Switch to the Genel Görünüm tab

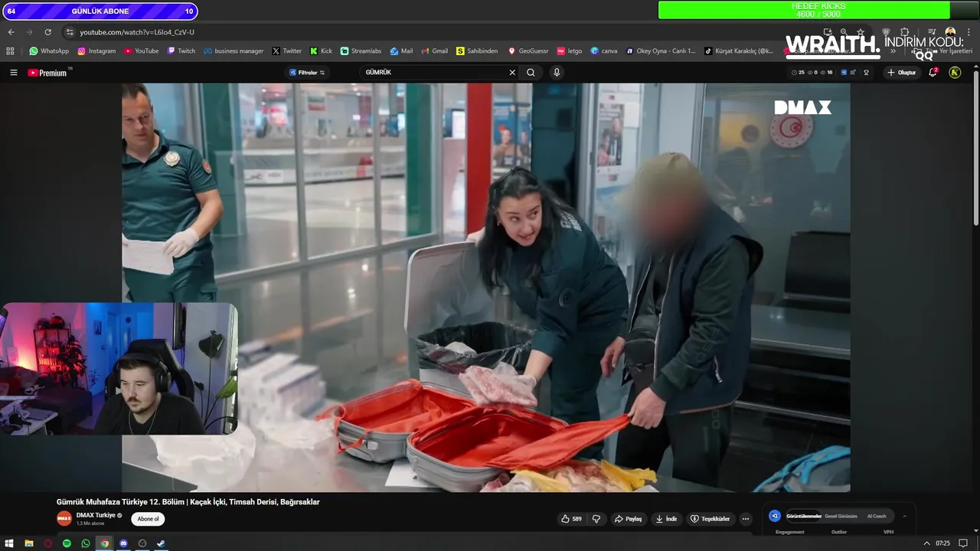[841, 516]
